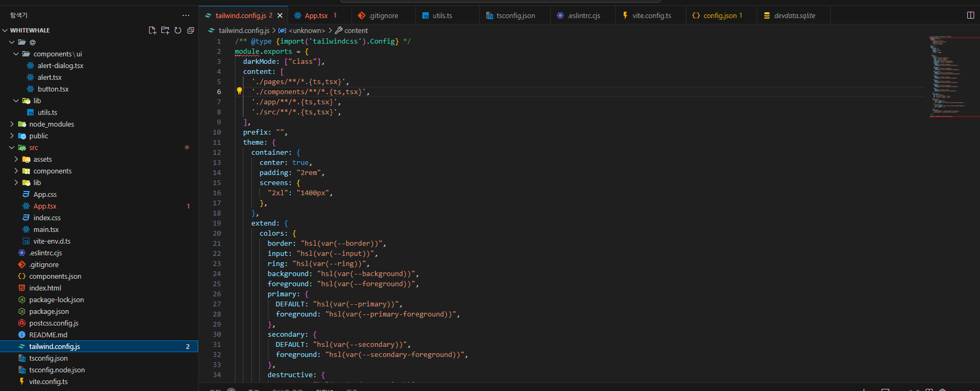The height and width of the screenshot is (391, 980).
Task: Open README.md from the file tree
Action: coord(99,335)
